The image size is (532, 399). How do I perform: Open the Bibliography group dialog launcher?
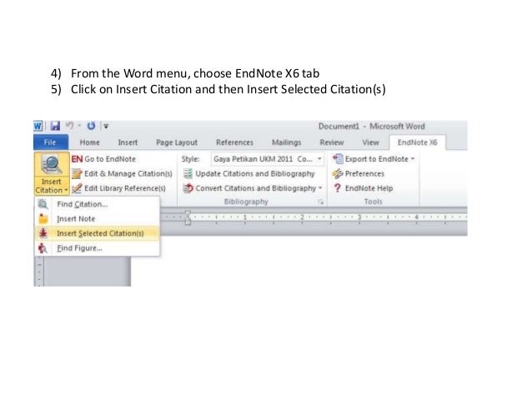(x=321, y=202)
